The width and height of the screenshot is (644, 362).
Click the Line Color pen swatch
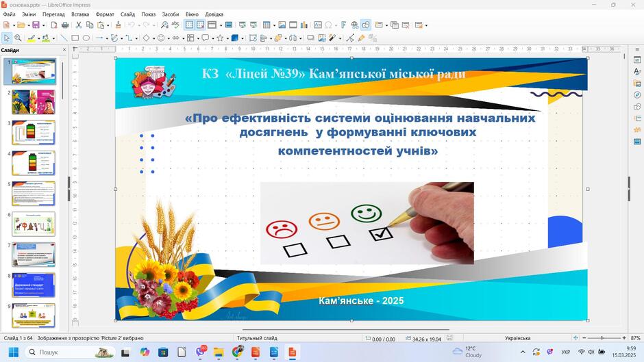[x=32, y=38]
